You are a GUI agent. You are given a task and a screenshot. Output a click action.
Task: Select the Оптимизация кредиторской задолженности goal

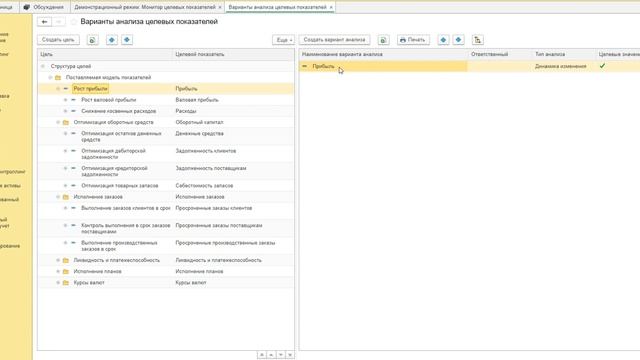(x=114, y=171)
